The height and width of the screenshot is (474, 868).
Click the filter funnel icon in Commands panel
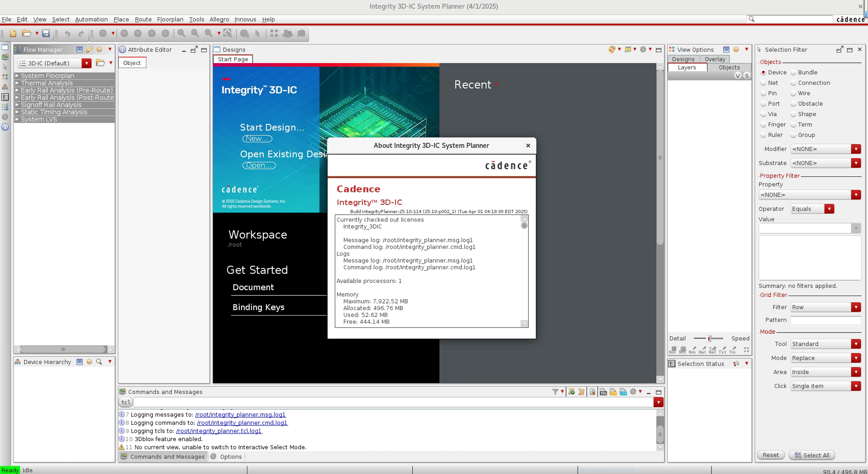tap(555, 392)
